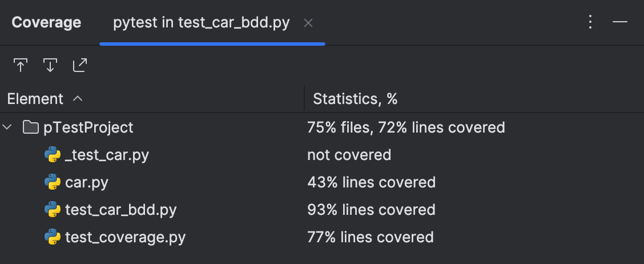The image size is (644, 264).
Task: Hide the Coverage tool window
Action: point(620,22)
